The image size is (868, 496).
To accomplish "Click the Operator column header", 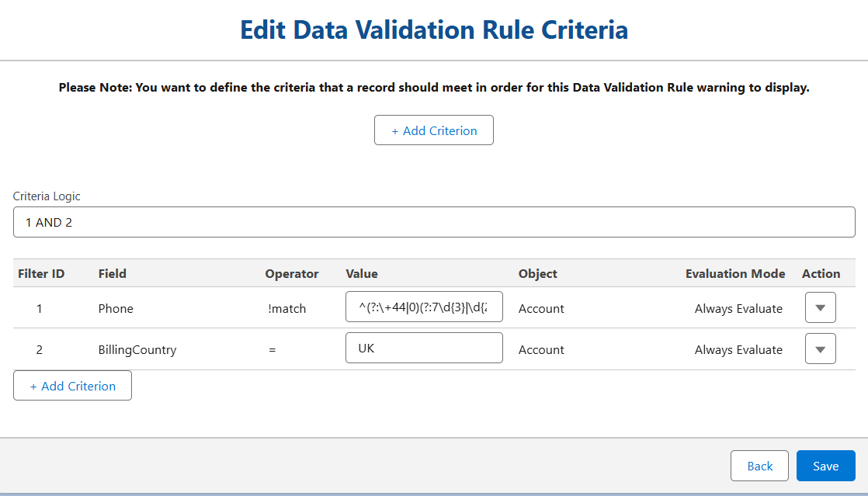I will point(291,273).
